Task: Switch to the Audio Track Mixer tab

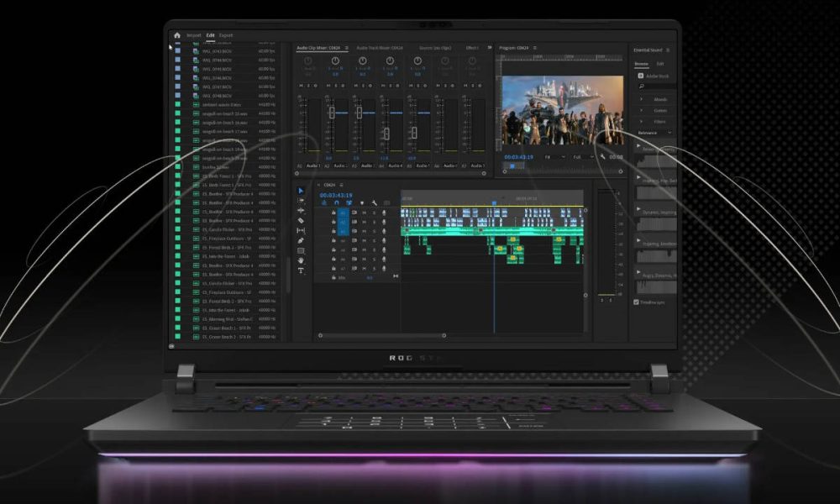Action: (x=381, y=48)
